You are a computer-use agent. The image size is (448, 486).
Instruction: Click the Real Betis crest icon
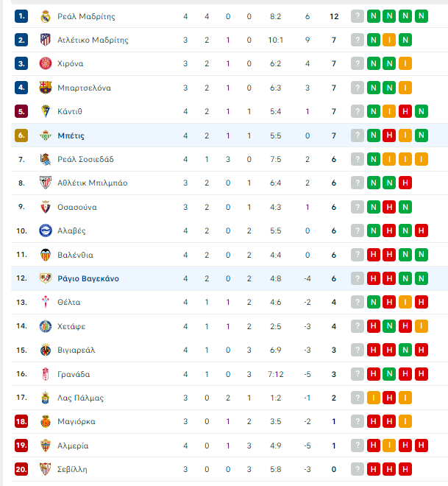coord(46,135)
